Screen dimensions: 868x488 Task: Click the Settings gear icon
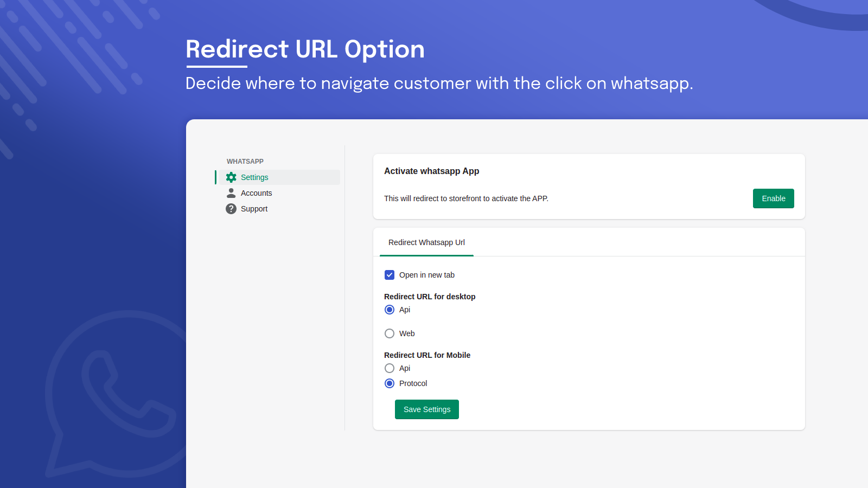[231, 177]
